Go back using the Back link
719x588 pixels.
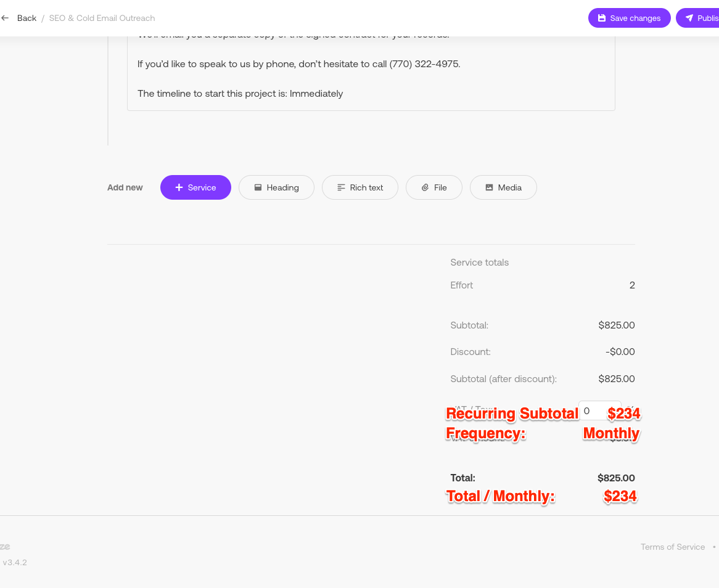27,18
